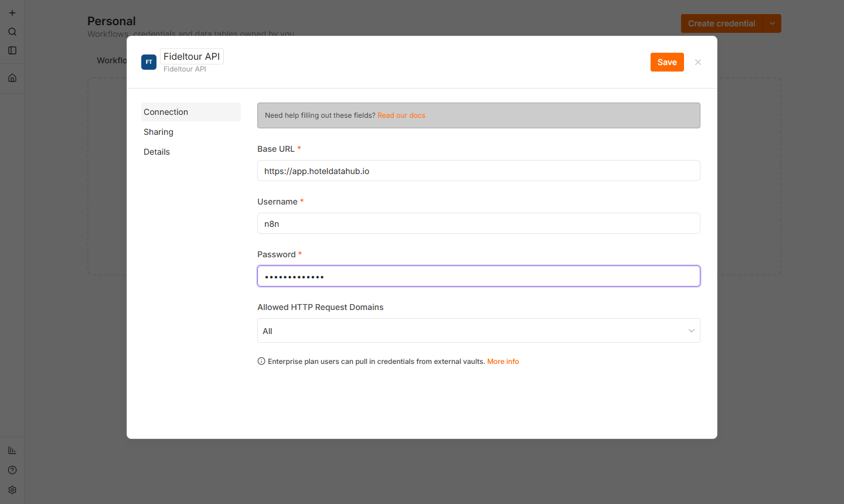Open the Read our docs link
The image size is (844, 504).
(x=401, y=115)
